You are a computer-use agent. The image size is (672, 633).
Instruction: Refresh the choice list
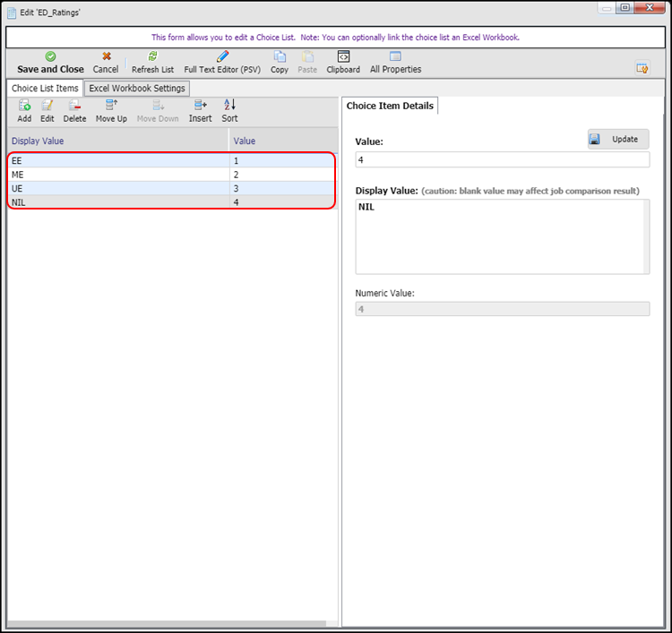pos(152,56)
